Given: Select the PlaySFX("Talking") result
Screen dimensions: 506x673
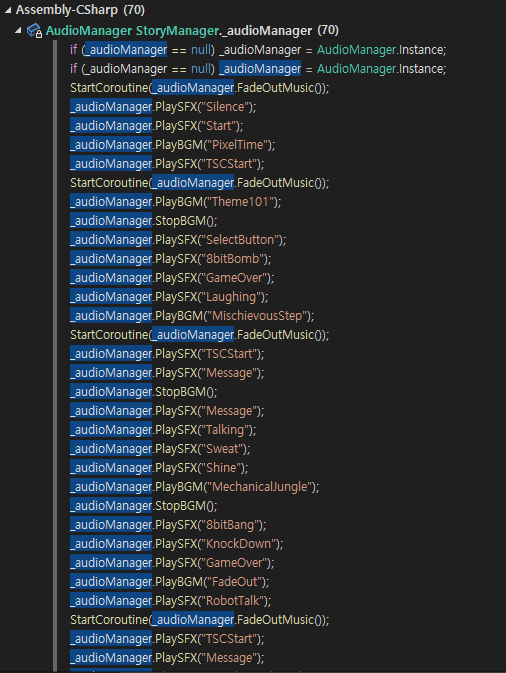Looking at the screenshot, I should [163, 430].
